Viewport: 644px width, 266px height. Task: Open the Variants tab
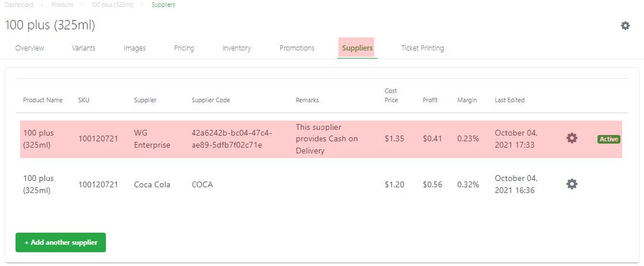[x=84, y=48]
